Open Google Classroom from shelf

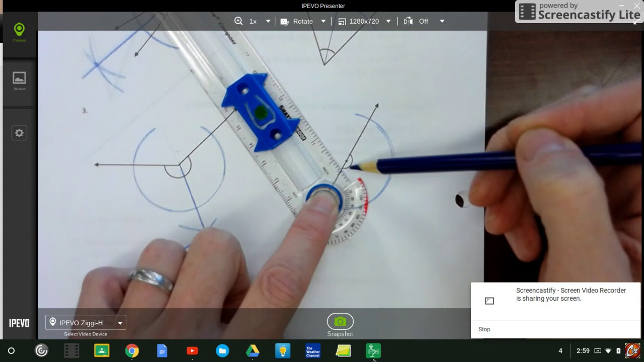click(102, 351)
